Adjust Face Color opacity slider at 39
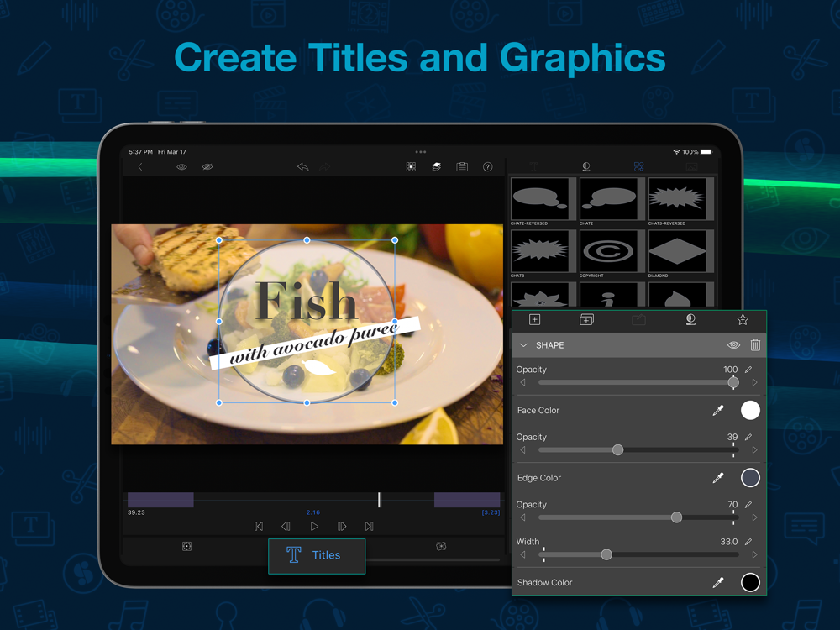 pyautogui.click(x=617, y=450)
